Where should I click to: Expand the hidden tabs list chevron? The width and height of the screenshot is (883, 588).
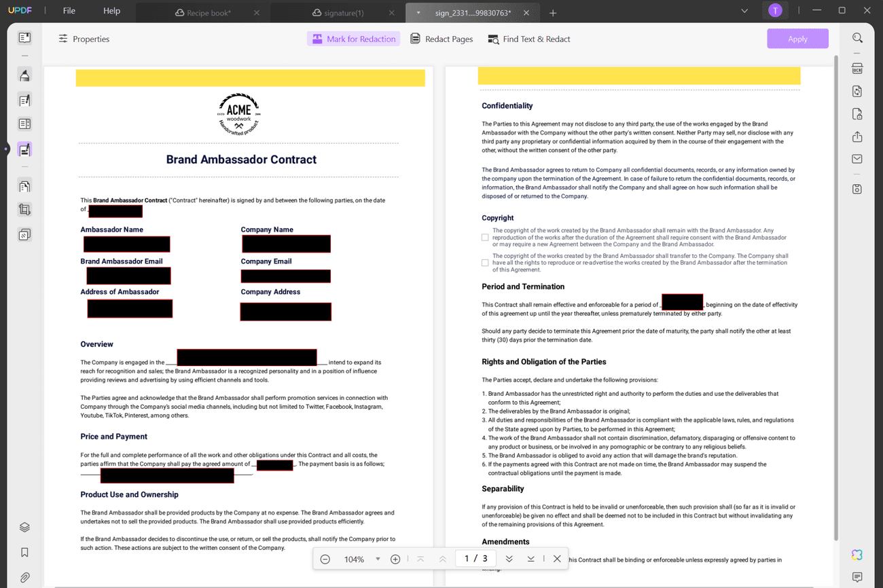(x=744, y=10)
